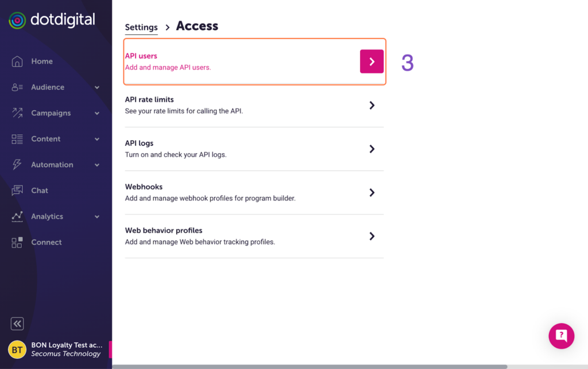Click the Analytics chart icon

pyautogui.click(x=17, y=216)
